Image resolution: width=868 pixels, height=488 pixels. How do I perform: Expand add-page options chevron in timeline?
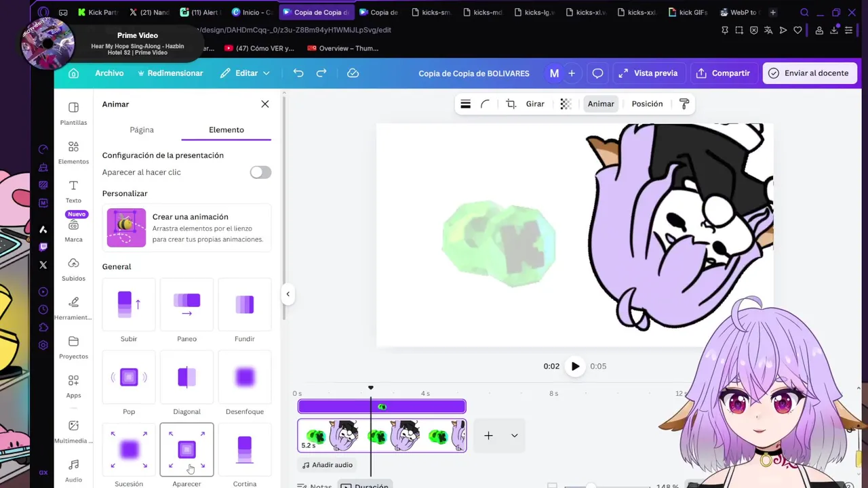[514, 436]
